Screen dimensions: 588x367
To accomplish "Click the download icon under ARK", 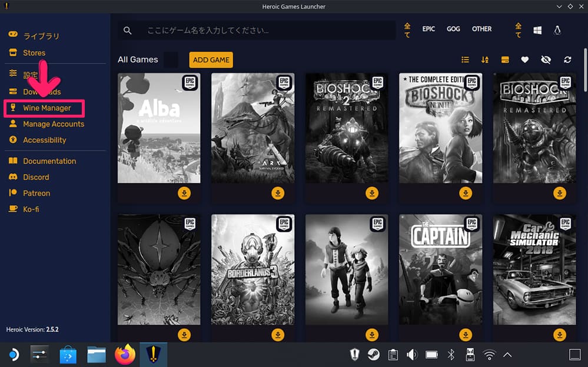I will [278, 193].
